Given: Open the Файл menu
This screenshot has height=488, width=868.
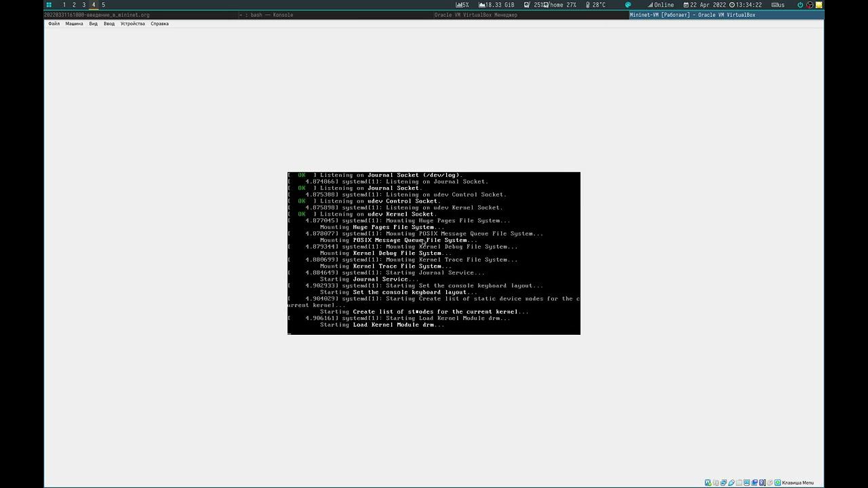Looking at the screenshot, I should [54, 24].
